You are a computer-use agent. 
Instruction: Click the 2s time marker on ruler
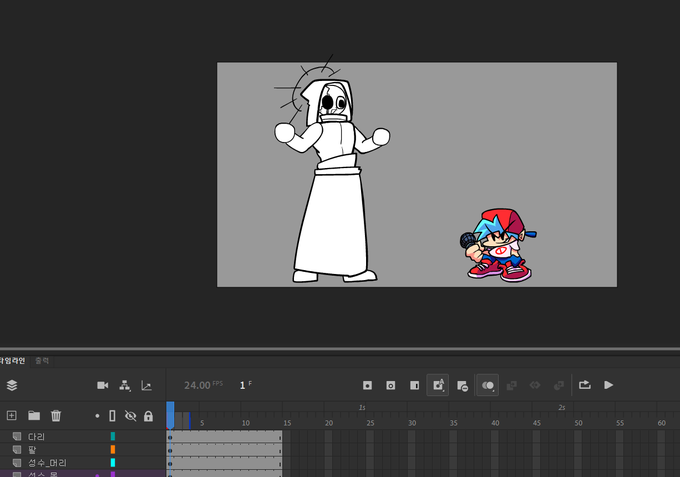click(x=562, y=407)
